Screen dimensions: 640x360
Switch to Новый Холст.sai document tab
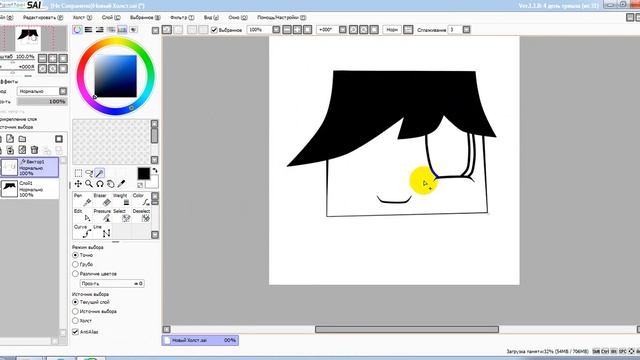coord(200,340)
